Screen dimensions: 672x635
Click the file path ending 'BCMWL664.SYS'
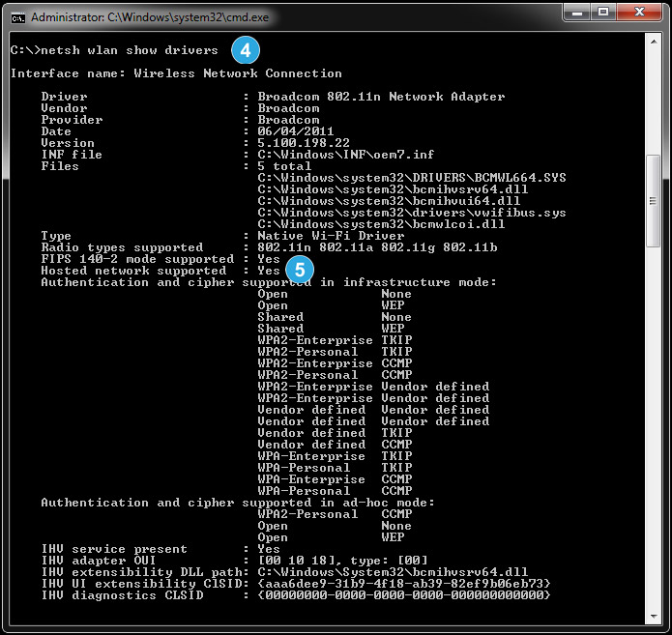coord(412,178)
